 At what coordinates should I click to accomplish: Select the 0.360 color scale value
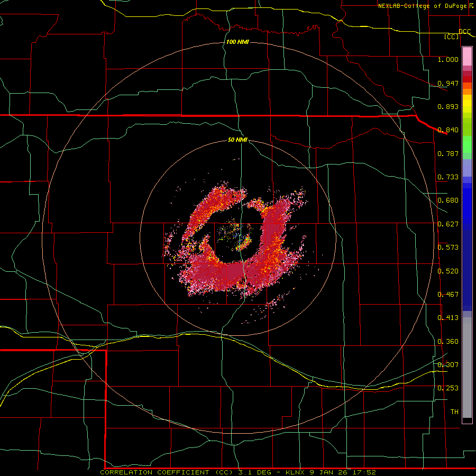click(448, 342)
